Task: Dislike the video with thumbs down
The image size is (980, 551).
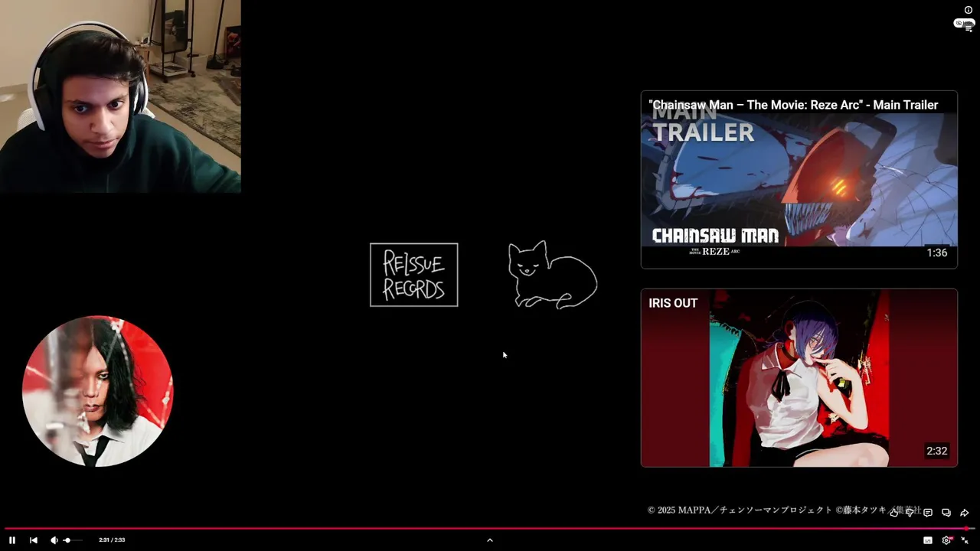Action: [910, 513]
